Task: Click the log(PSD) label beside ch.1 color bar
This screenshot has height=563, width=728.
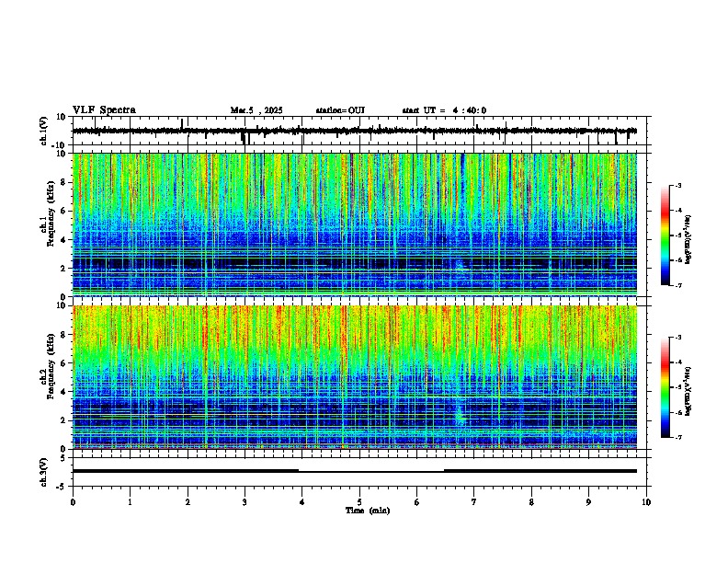Action: click(688, 239)
